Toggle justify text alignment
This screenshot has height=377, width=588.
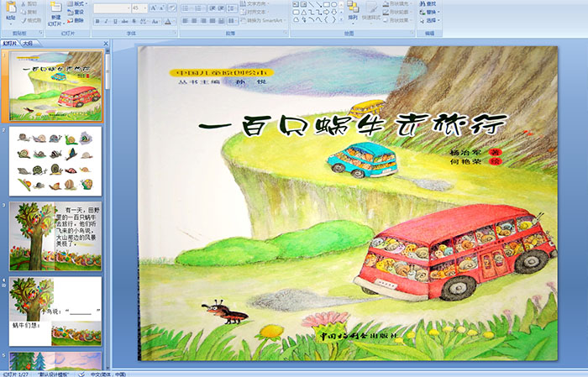[x=213, y=21]
